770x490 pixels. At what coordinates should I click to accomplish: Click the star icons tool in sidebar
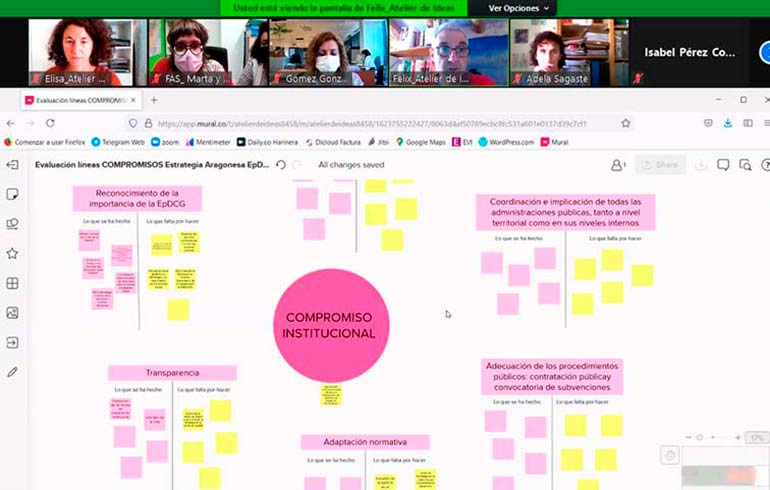[12, 253]
